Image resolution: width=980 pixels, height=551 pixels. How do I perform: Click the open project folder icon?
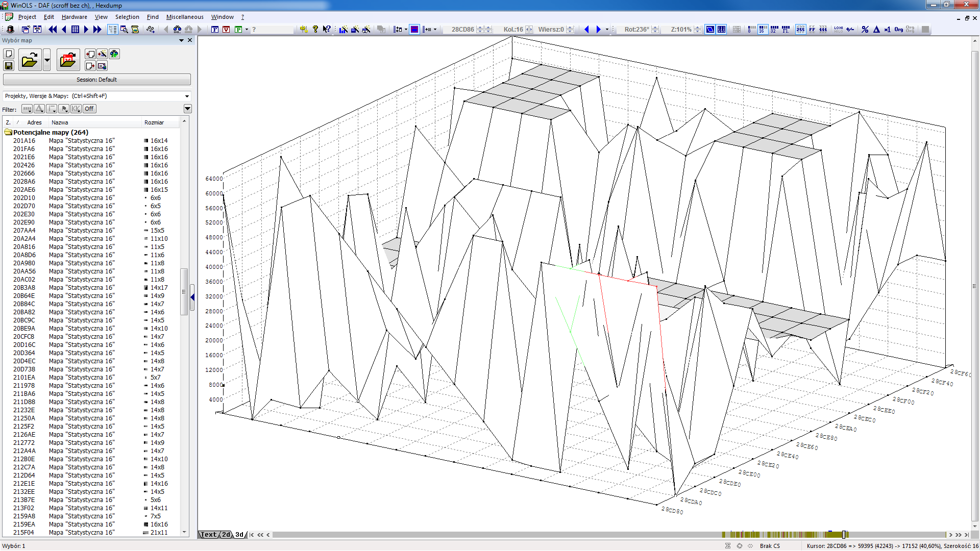(x=30, y=61)
